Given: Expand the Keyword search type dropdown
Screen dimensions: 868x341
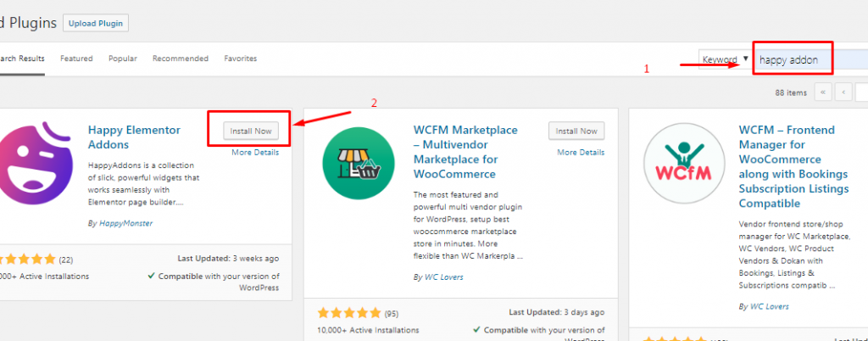Looking at the screenshot, I should [x=726, y=59].
